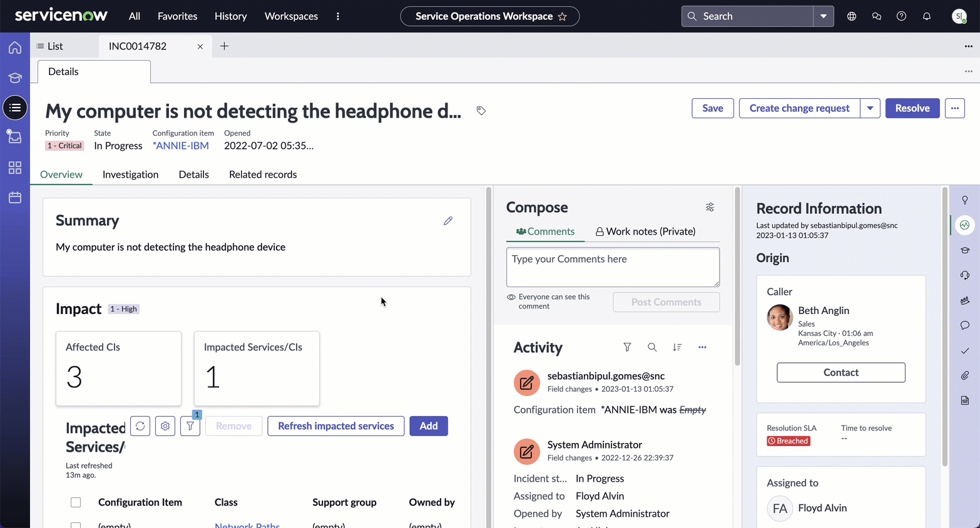
Task: Click the tag icon beside incident title
Action: 481,111
